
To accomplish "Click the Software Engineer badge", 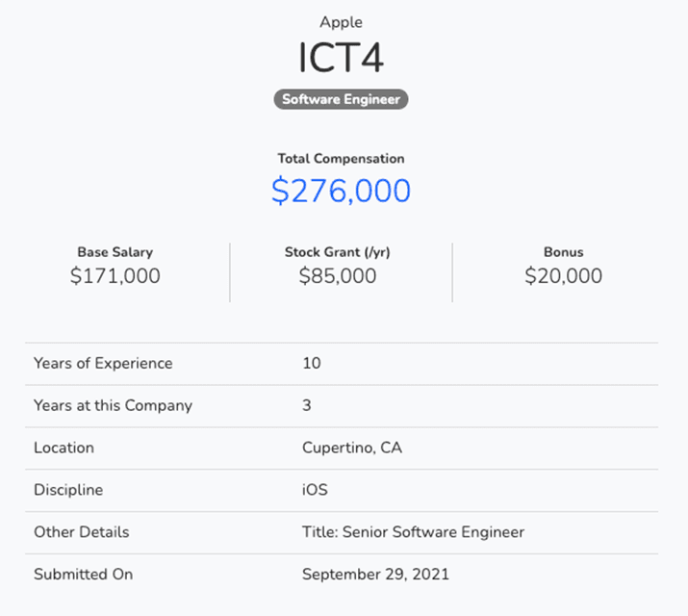I will pos(341,99).
